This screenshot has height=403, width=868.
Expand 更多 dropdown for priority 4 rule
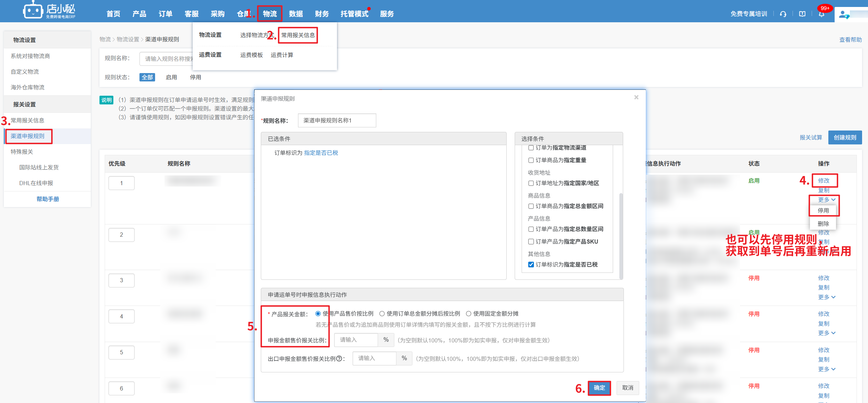point(826,333)
